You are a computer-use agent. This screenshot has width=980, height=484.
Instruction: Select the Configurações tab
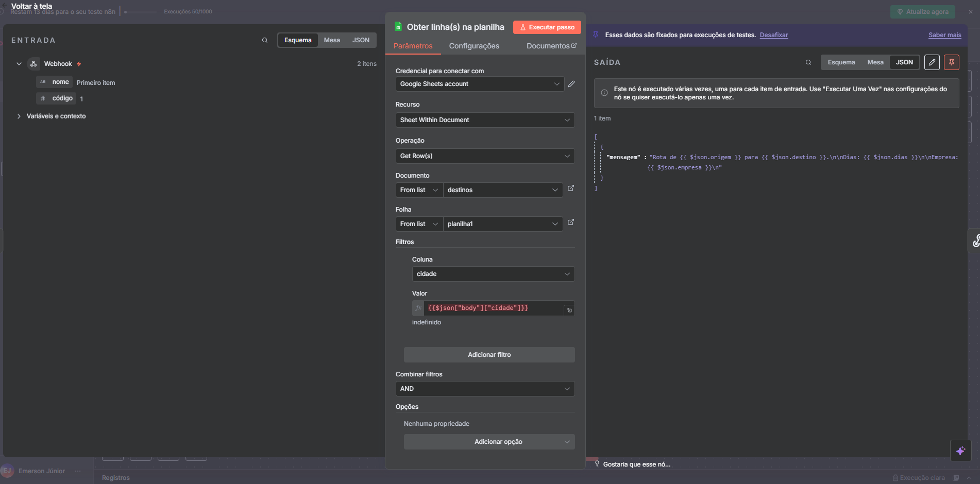point(474,46)
